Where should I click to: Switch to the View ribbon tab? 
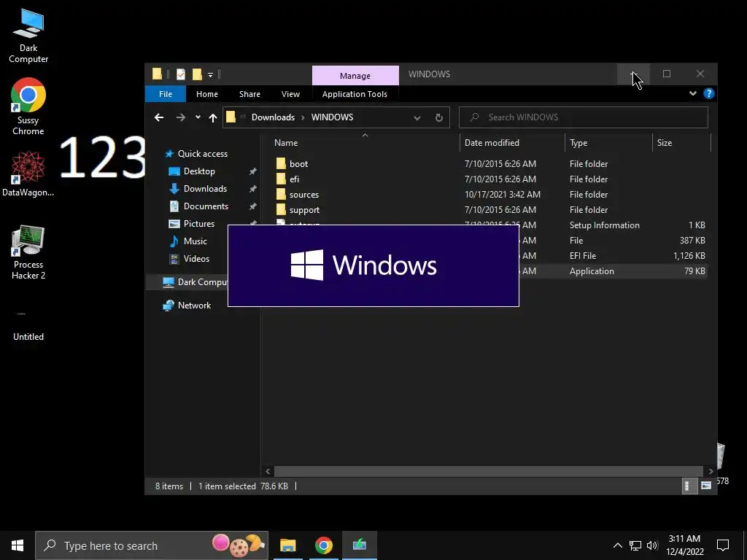coord(290,94)
